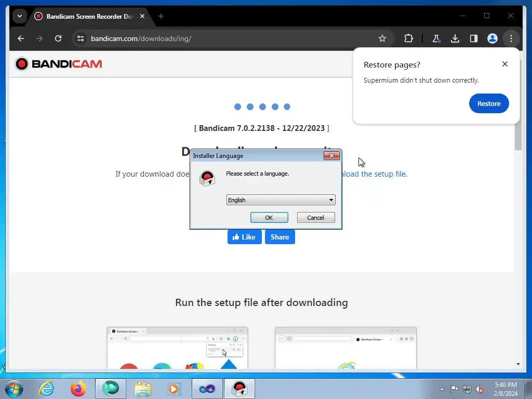Click the Facebook Share button
532x399 pixels.
coord(280,237)
